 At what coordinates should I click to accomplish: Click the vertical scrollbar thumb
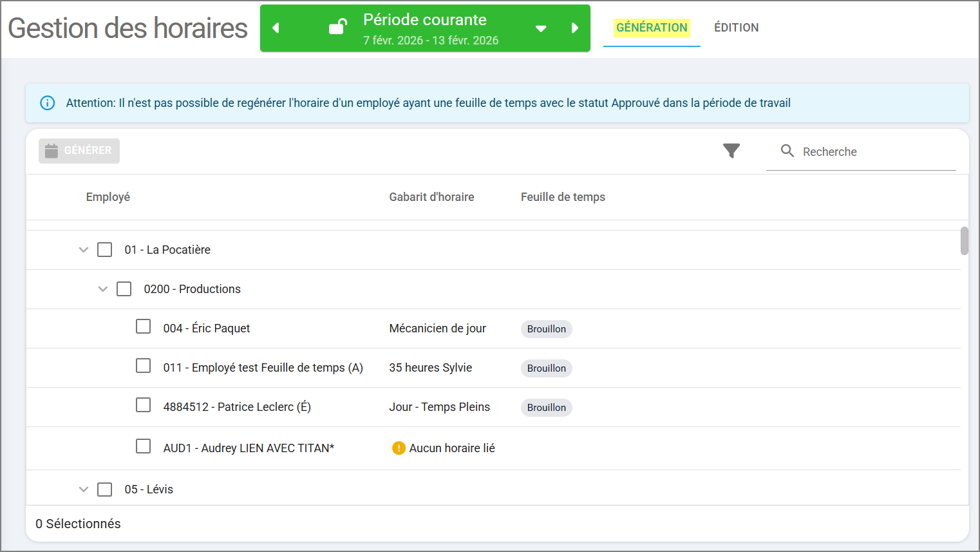pos(964,241)
